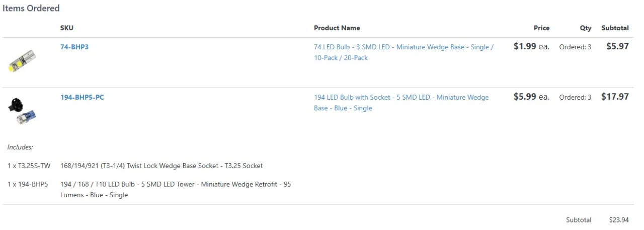Click the T3.25S-TW twist lock socket line
The height and width of the screenshot is (230, 644).
tap(161, 166)
